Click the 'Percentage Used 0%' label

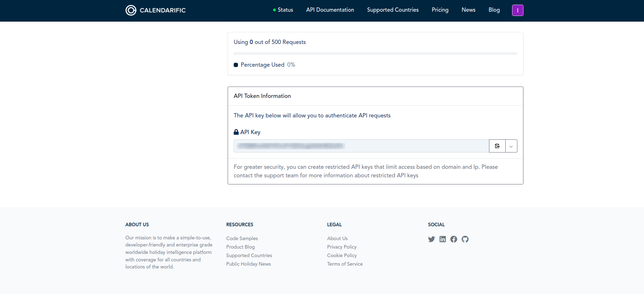tap(268, 65)
